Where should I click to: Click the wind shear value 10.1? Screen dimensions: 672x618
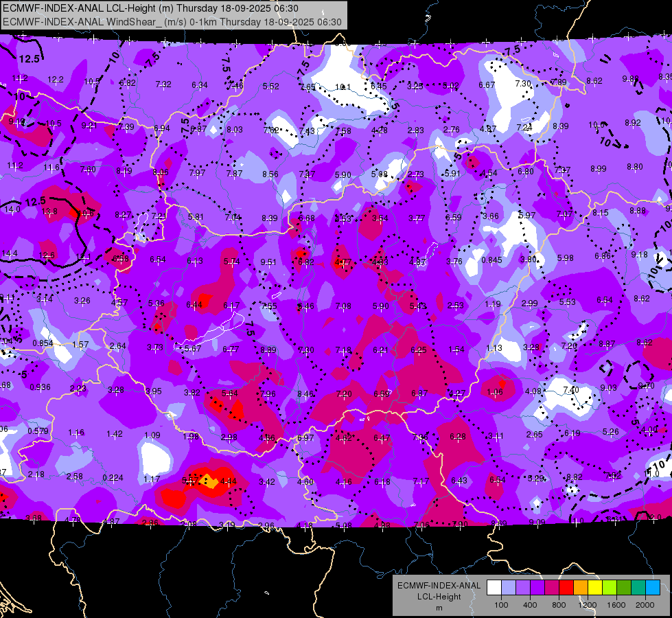tap(343, 87)
